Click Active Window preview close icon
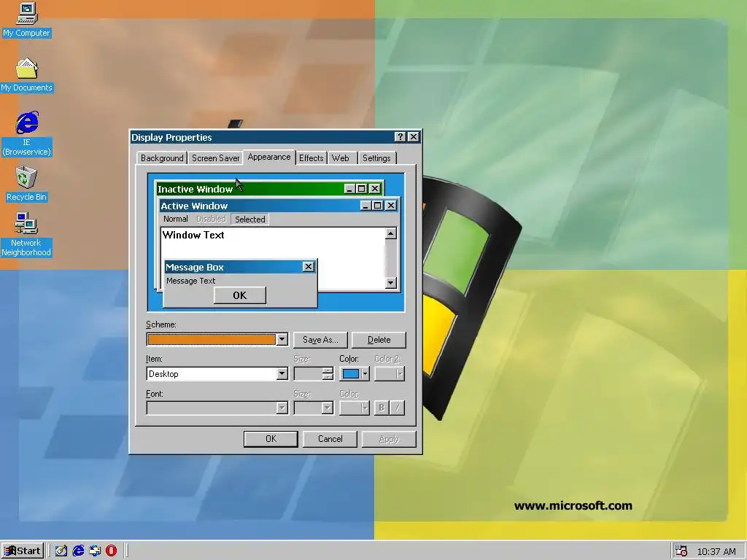 [391, 205]
